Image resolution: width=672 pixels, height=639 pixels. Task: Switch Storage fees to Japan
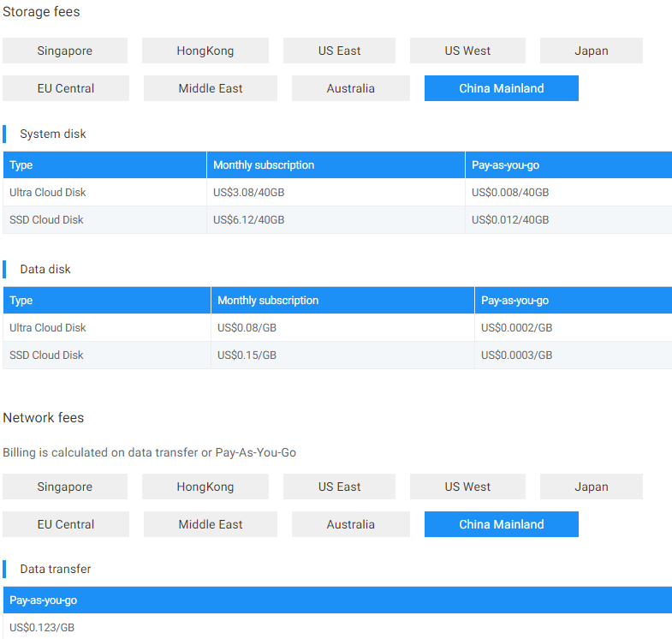click(592, 51)
